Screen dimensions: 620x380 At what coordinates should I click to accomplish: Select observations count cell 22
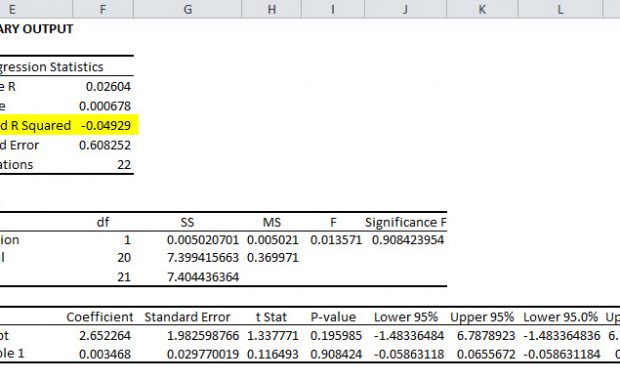point(124,164)
